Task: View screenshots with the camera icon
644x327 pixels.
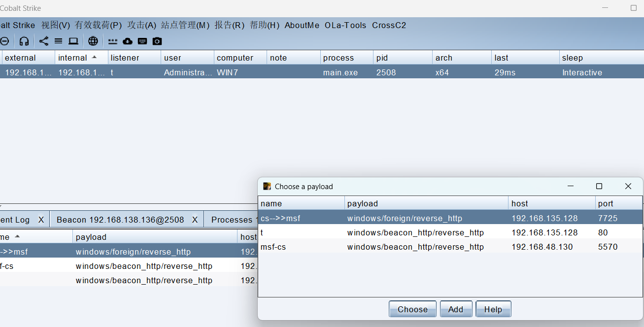Action: coord(157,41)
